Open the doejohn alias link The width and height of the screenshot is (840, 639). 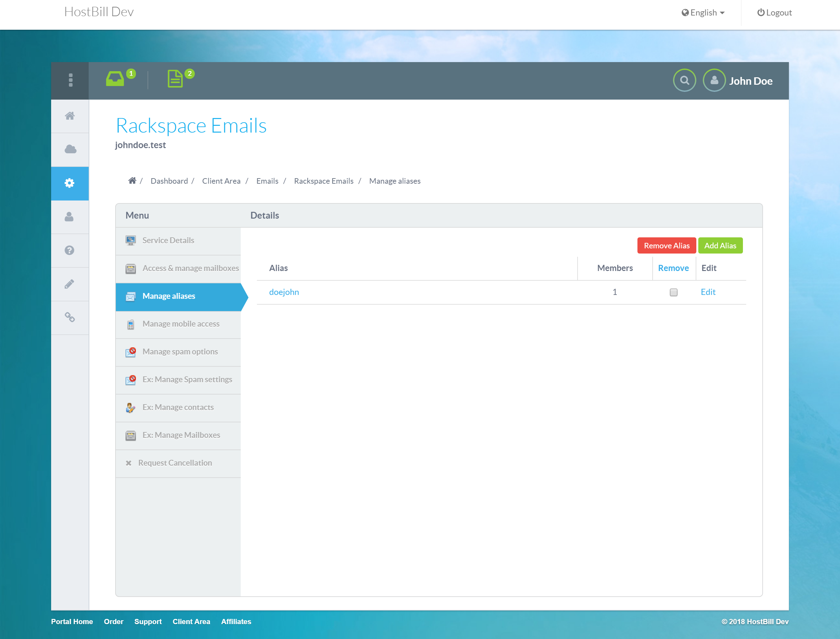pos(284,292)
